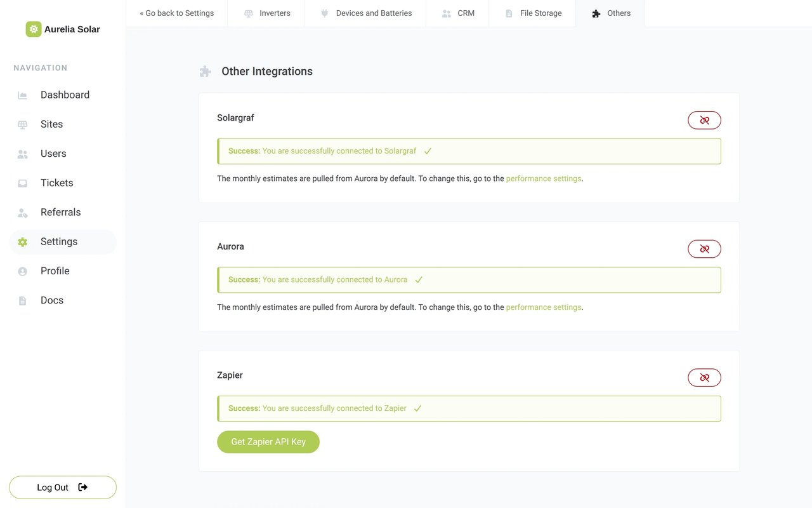Screen dimensions: 812x508
Task: Open the File Storage tab
Action: [x=532, y=13]
